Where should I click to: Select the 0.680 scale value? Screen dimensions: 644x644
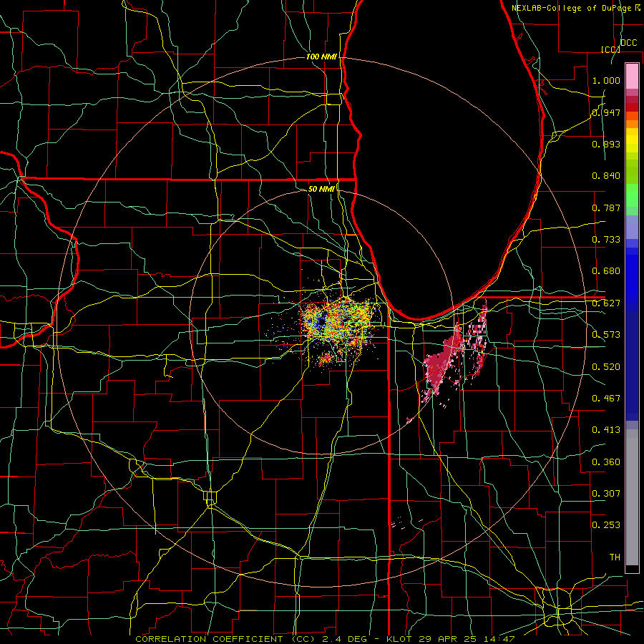coord(606,271)
